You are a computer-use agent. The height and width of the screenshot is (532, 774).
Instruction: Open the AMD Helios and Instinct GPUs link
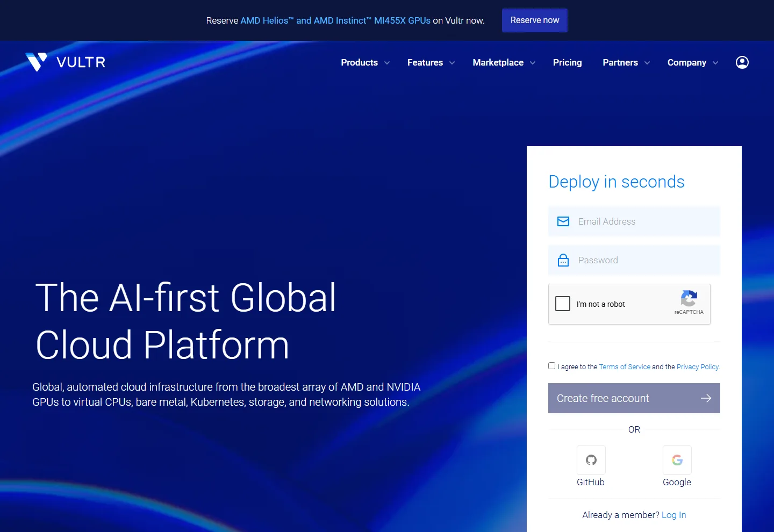[335, 20]
